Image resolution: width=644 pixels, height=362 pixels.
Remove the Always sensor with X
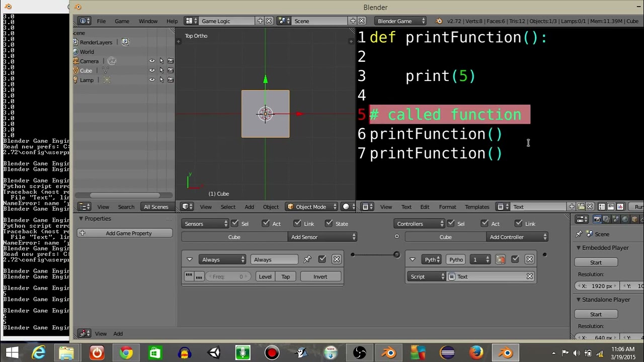click(x=337, y=259)
